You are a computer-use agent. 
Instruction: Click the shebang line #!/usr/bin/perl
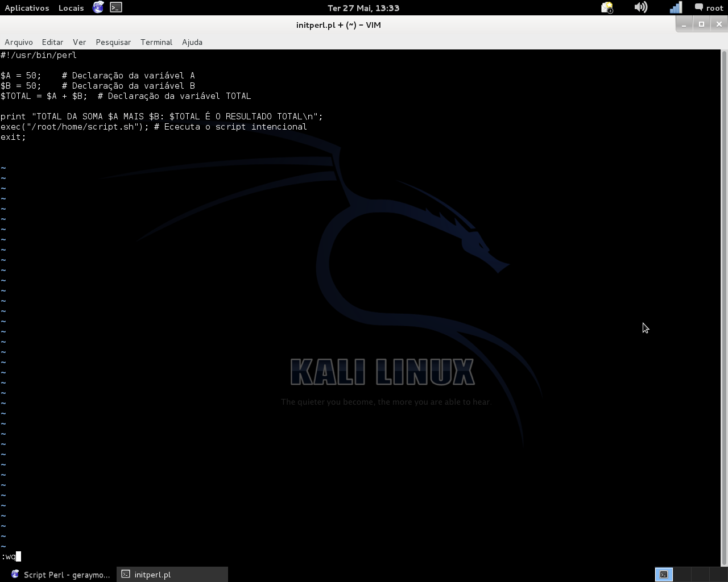coord(39,55)
